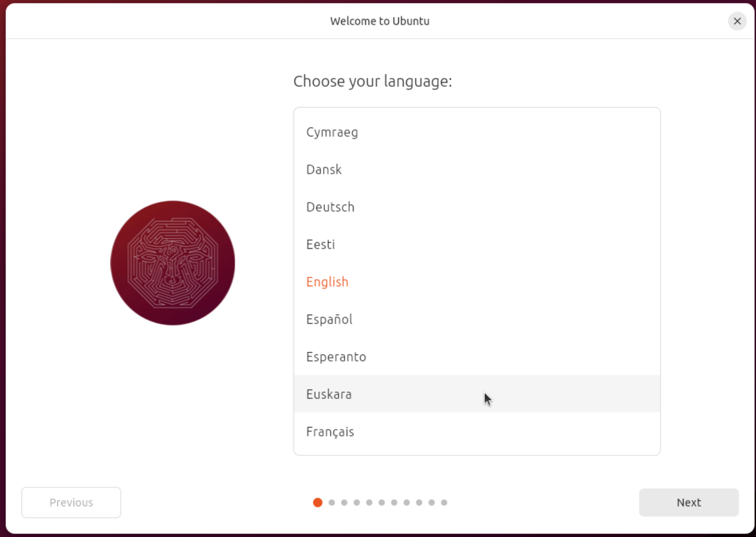Choose Español from the list
The height and width of the screenshot is (537, 756).
pyautogui.click(x=329, y=319)
